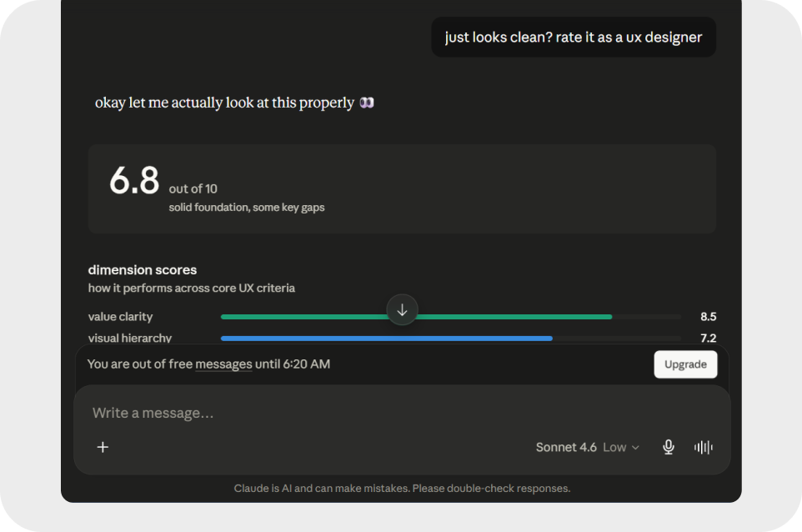This screenshot has height=532, width=802.
Task: Click the scroll-to-bottom arrow button
Action: pyautogui.click(x=402, y=309)
